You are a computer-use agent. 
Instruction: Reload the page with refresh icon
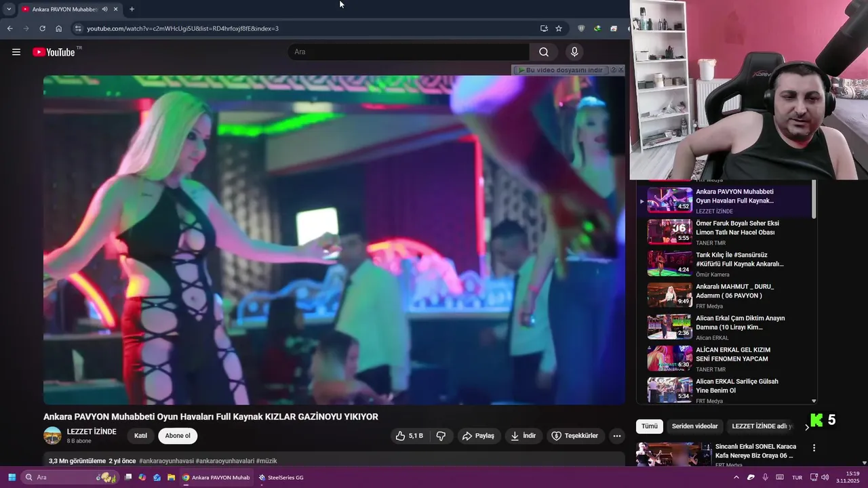pyautogui.click(x=42, y=28)
